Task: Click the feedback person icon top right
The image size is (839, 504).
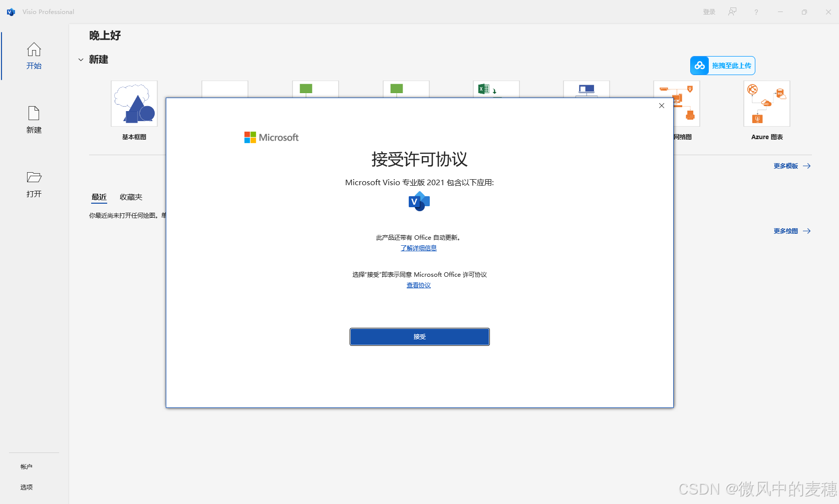Action: (732, 12)
